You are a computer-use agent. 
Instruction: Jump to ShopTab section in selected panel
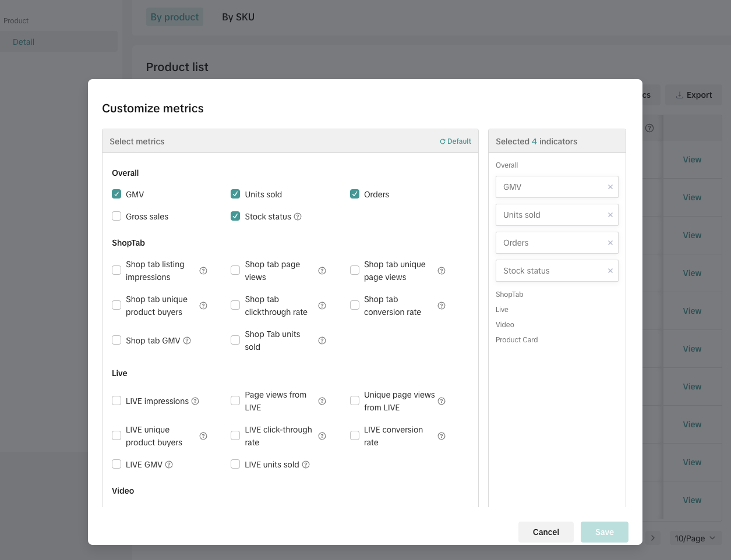[509, 295]
